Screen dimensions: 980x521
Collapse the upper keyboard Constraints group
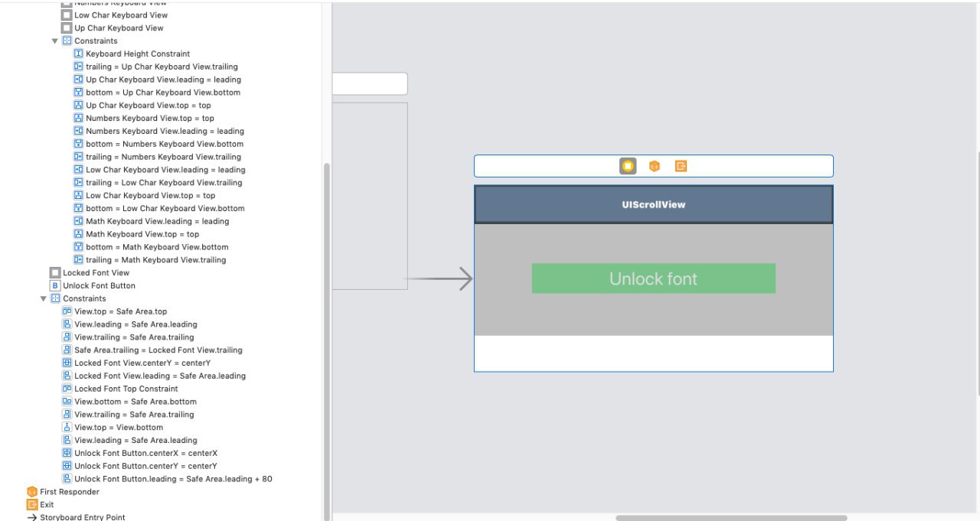click(55, 41)
